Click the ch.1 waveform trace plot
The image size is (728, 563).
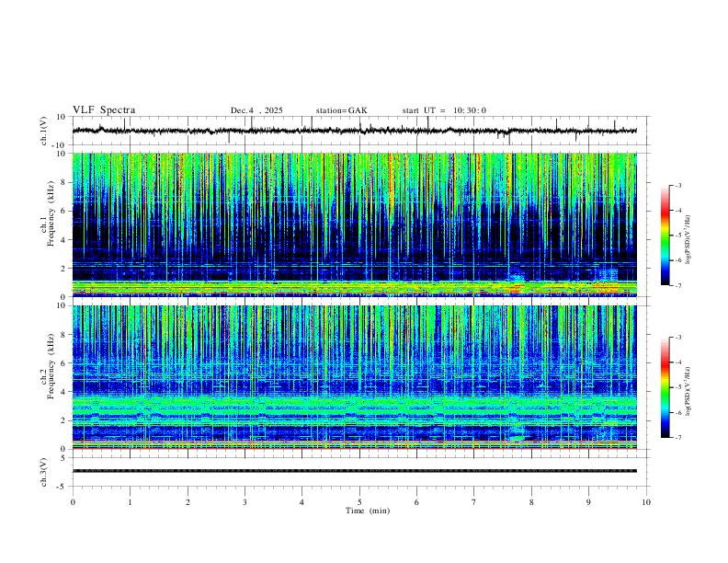click(355, 131)
